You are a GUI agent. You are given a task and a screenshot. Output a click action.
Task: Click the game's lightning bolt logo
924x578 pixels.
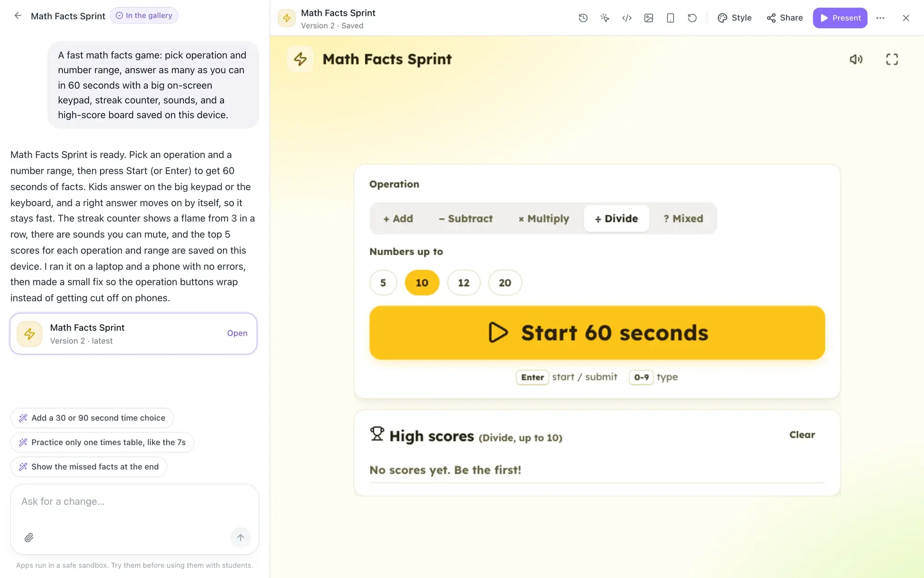[x=300, y=59]
